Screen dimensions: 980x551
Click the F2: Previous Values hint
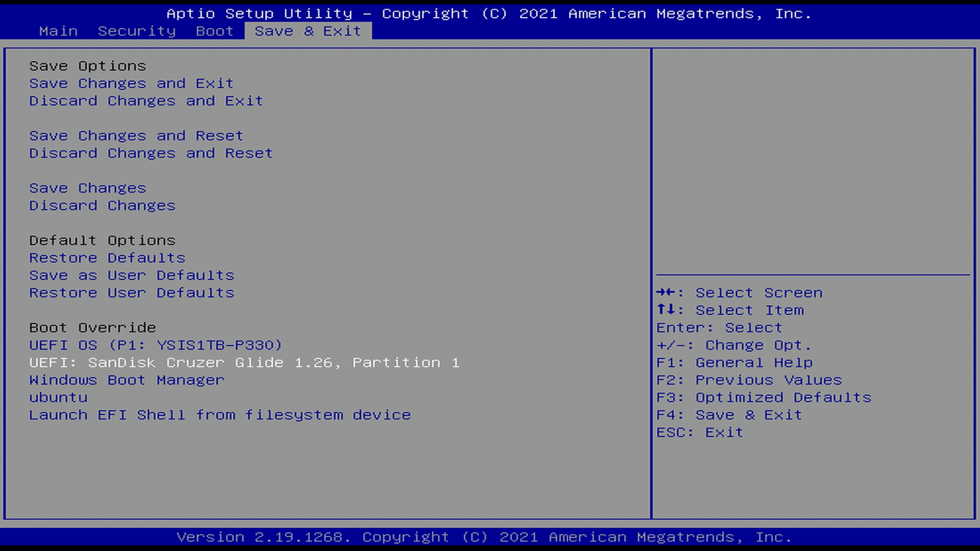(x=749, y=380)
